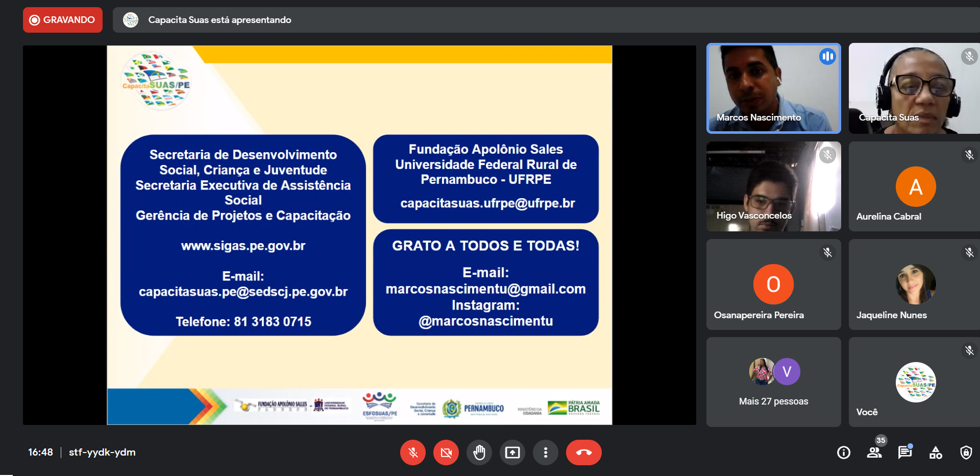Screen dimensions: 980x476
Task: Click Osanapereira Pereira avatar circle
Action: 773,284
